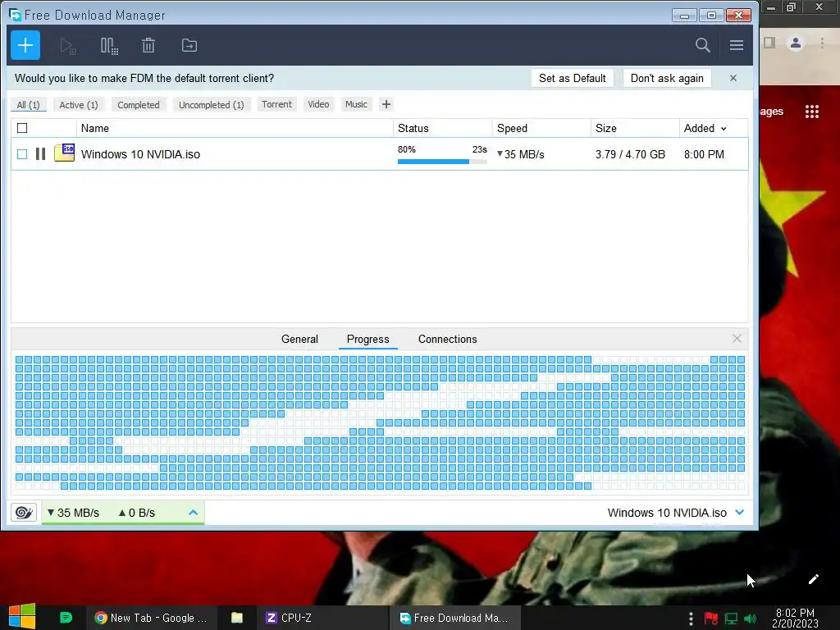Open the Progress details tab
The height and width of the screenshot is (630, 840).
(x=368, y=339)
